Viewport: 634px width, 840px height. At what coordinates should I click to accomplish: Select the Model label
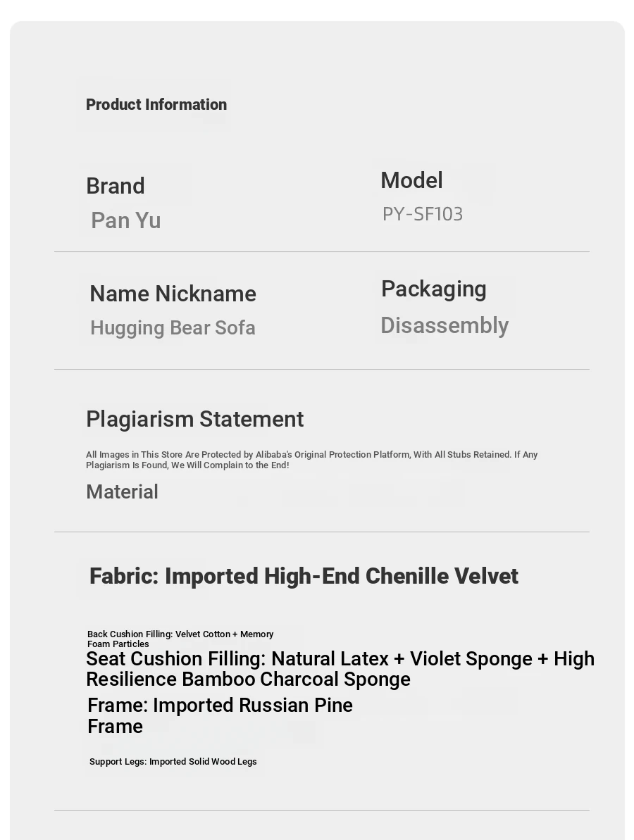[x=411, y=181]
